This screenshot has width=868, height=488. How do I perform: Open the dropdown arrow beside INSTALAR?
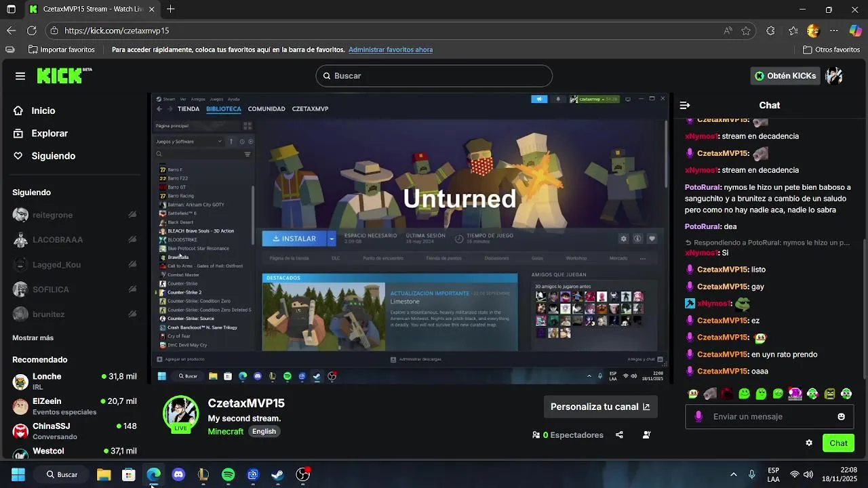tap(332, 239)
